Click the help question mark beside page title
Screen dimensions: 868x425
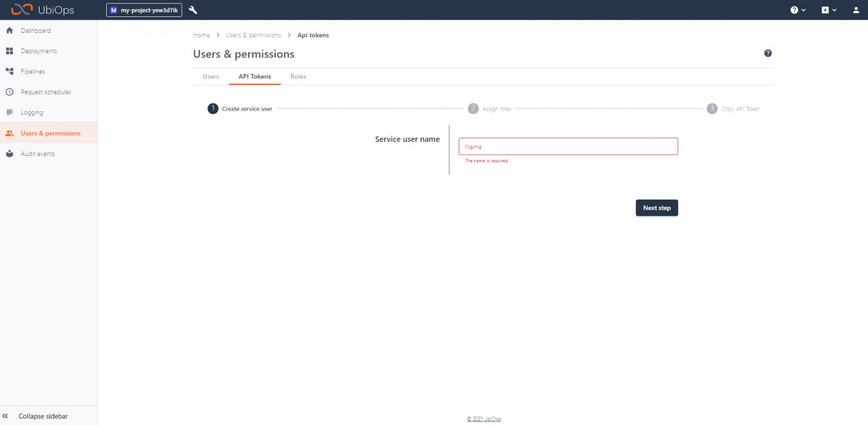[767, 53]
